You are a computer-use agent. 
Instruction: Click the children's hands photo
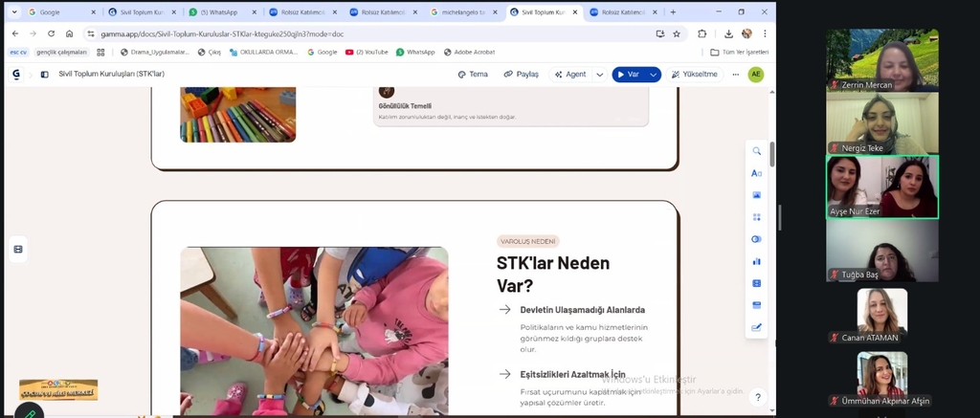click(314, 330)
